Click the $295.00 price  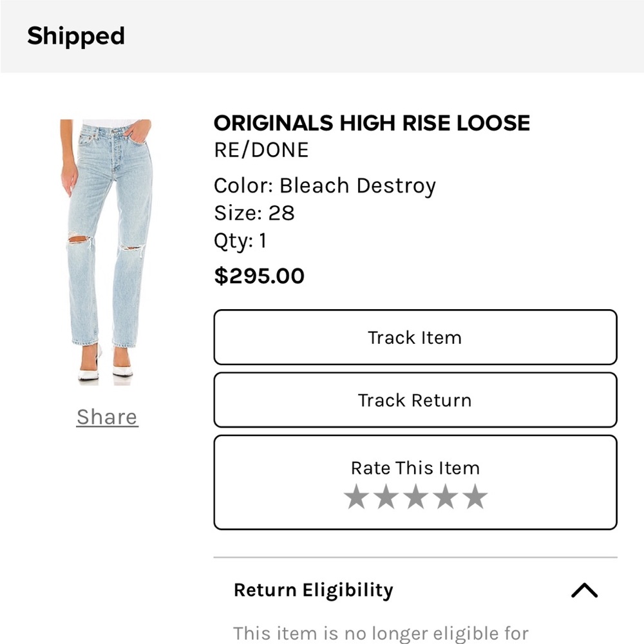(x=259, y=276)
